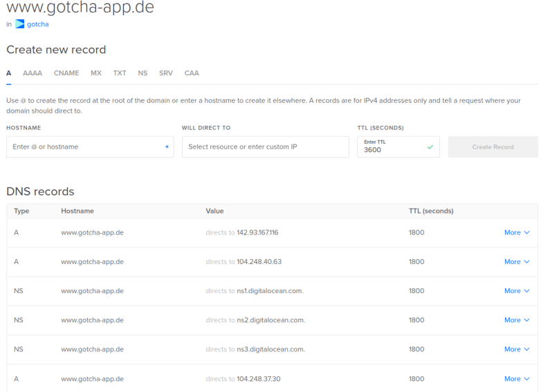Open More menu for ns2.digitalocean.com record
This screenshot has width=559, height=392.
(x=517, y=320)
